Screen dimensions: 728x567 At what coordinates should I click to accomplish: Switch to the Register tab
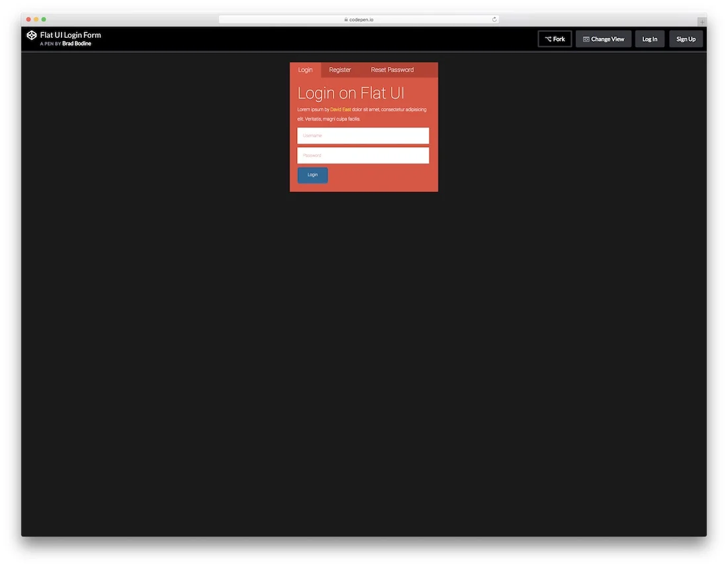340,70
